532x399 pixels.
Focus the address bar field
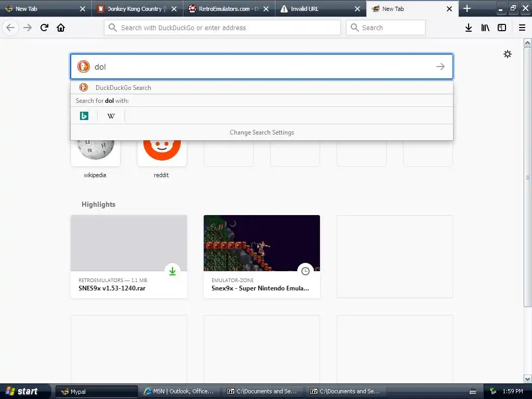point(222,28)
